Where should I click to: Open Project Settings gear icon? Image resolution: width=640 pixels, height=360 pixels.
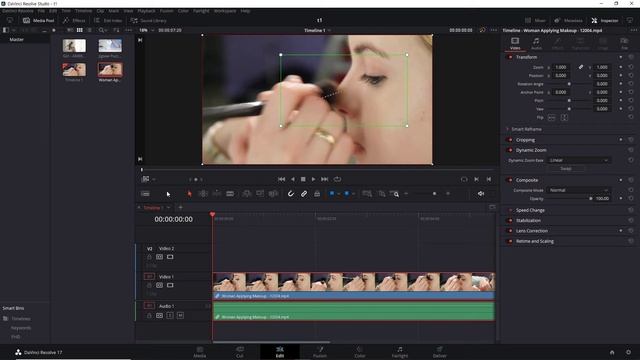[628, 352]
